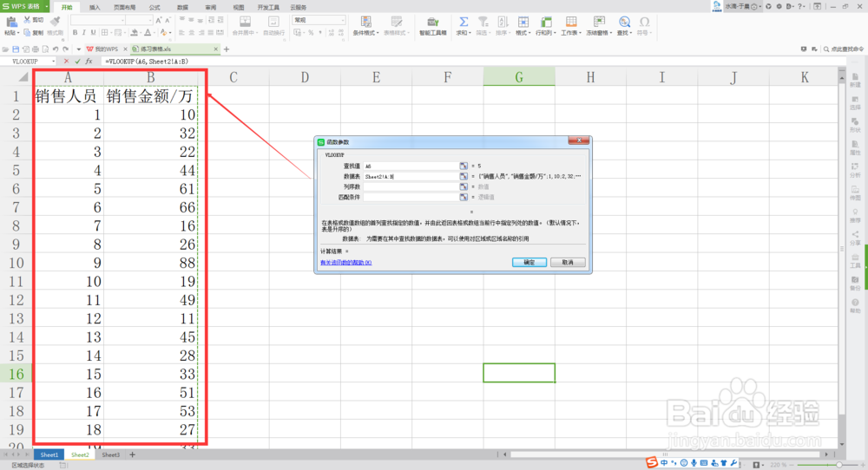This screenshot has height=470, width=868.
Task: Open the function help link in dialog
Action: (x=346, y=263)
